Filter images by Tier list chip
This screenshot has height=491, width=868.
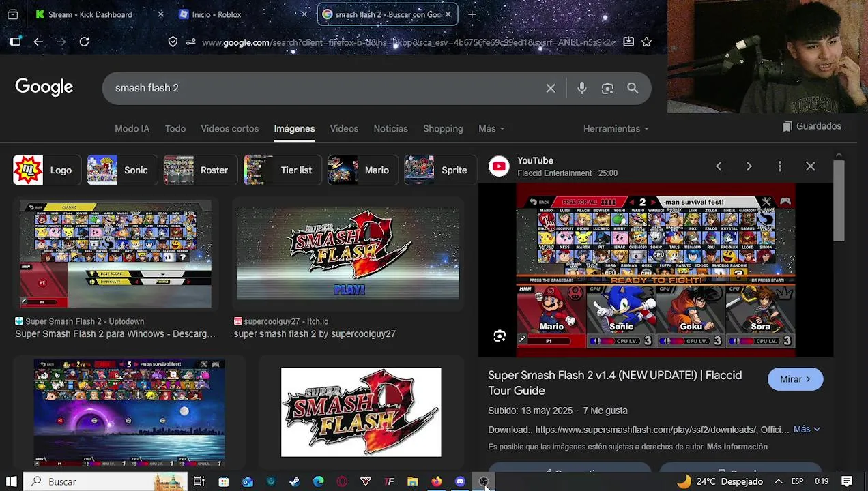coord(283,170)
